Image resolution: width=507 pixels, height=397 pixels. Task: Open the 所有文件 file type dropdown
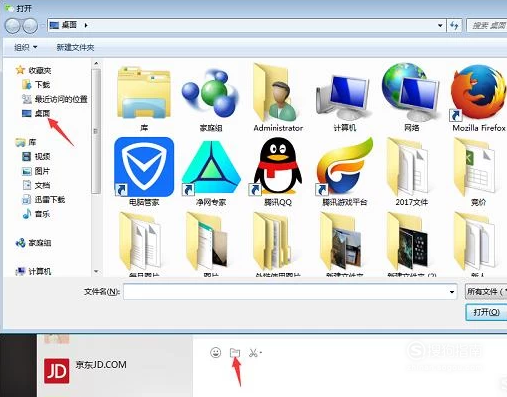[x=486, y=292]
